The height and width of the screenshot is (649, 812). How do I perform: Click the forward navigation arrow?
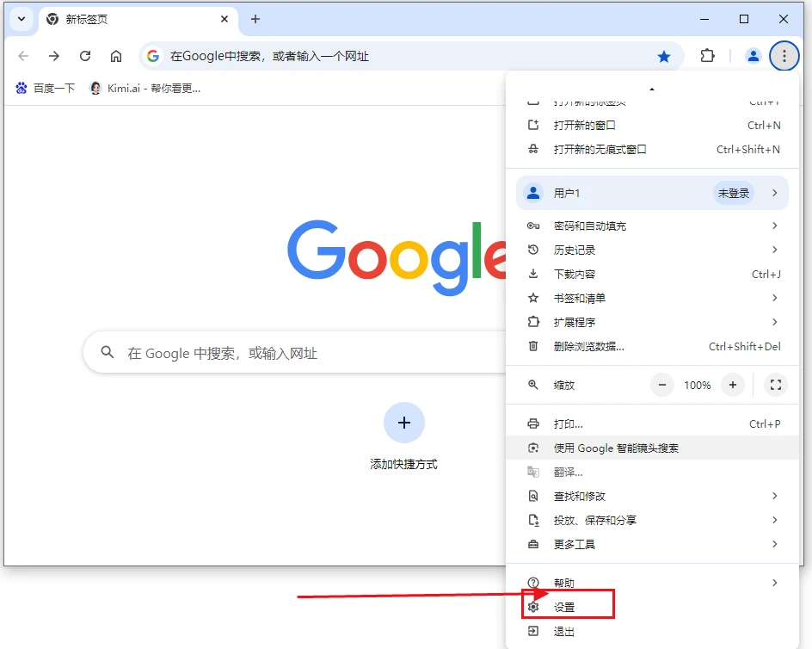[x=54, y=56]
